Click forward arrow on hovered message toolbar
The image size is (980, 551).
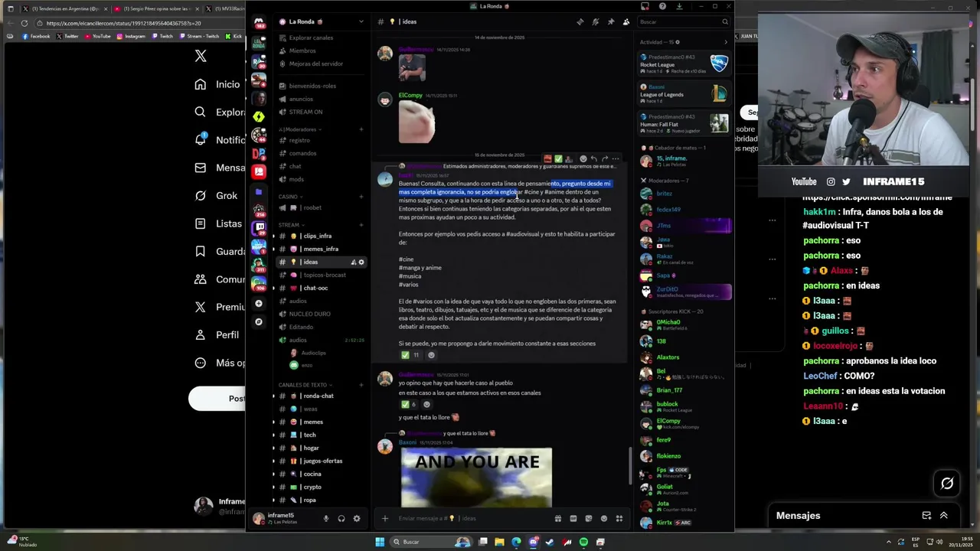(604, 159)
